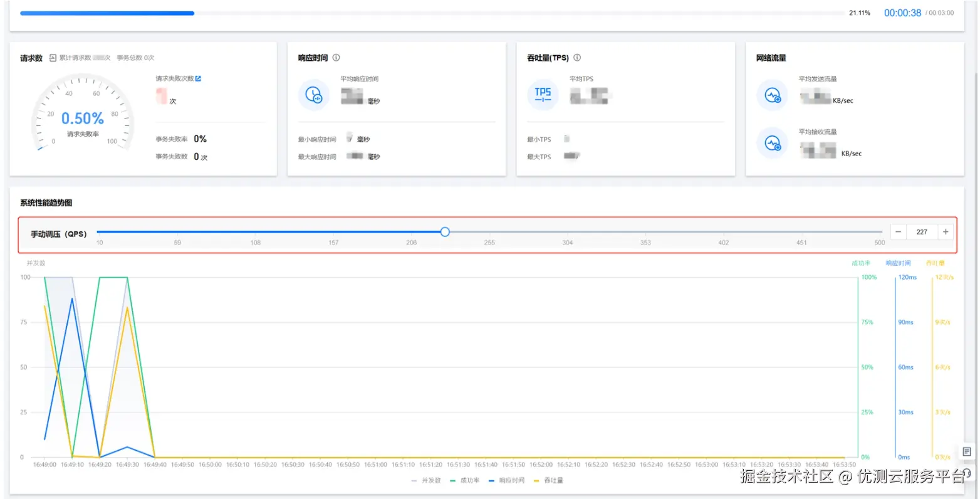Click the TPS icon beside 平均TPS
The width and height of the screenshot is (980, 499).
tap(543, 95)
